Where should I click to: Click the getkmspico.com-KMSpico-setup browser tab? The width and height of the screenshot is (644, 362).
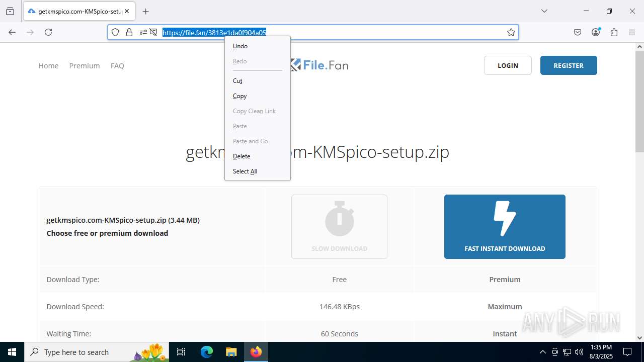tap(78, 11)
